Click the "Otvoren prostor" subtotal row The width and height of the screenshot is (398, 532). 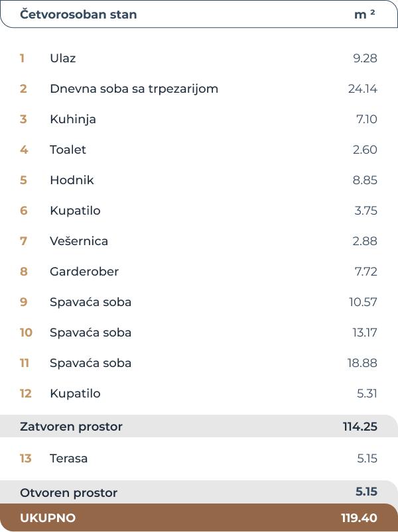69,493
